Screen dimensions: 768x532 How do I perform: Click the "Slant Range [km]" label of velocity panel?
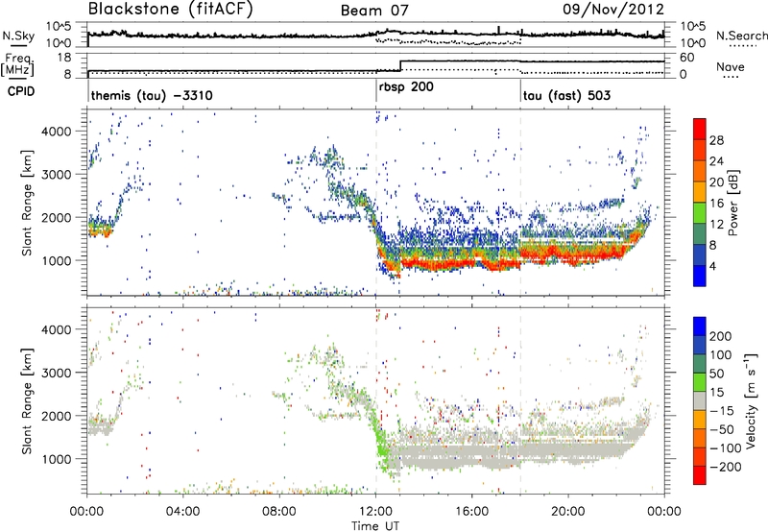pyautogui.click(x=27, y=400)
